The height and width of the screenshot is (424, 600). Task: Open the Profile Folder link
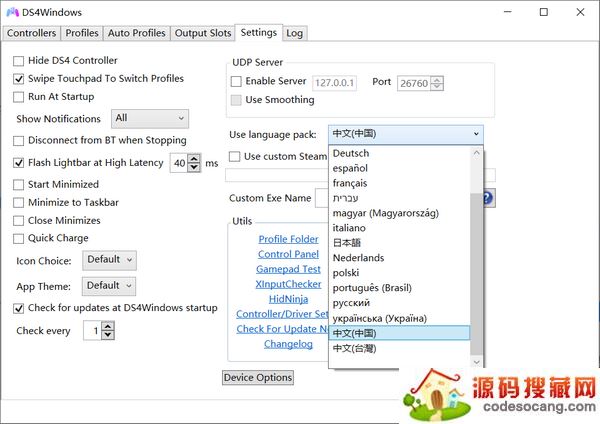(x=288, y=239)
